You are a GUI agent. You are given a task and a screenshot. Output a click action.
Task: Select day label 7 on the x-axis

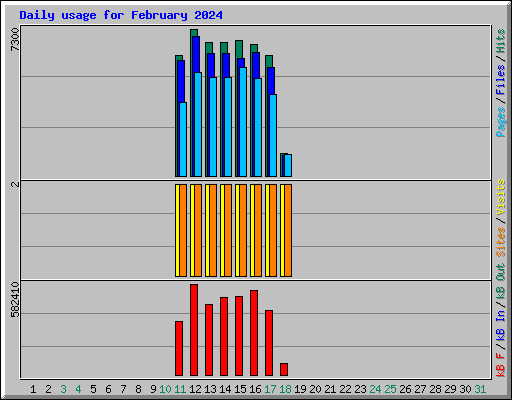tap(123, 389)
